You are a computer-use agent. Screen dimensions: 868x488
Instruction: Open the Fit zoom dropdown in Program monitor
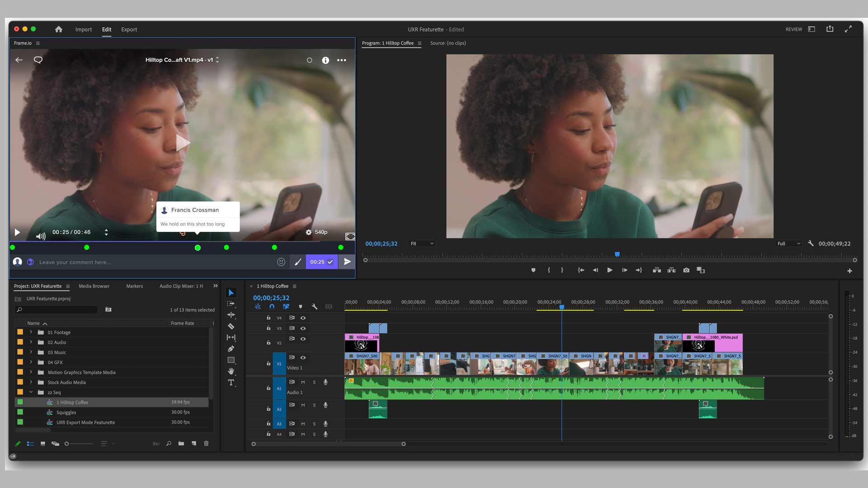[x=420, y=244]
